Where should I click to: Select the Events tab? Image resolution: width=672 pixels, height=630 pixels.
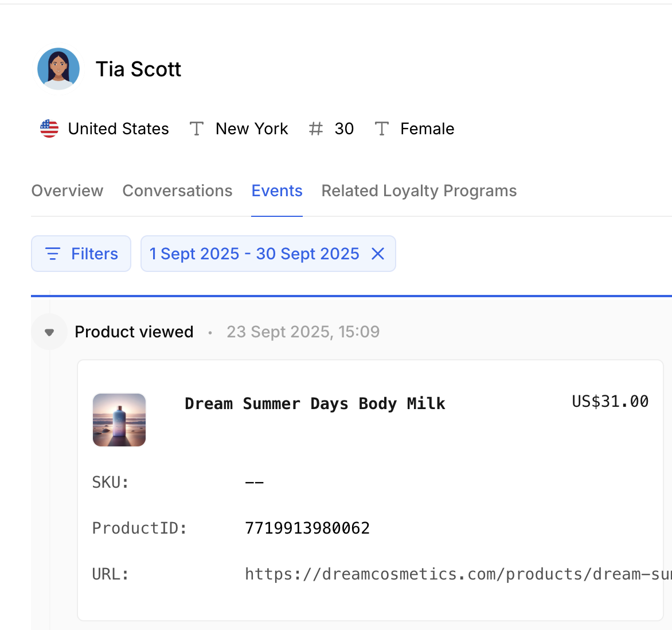[277, 190]
